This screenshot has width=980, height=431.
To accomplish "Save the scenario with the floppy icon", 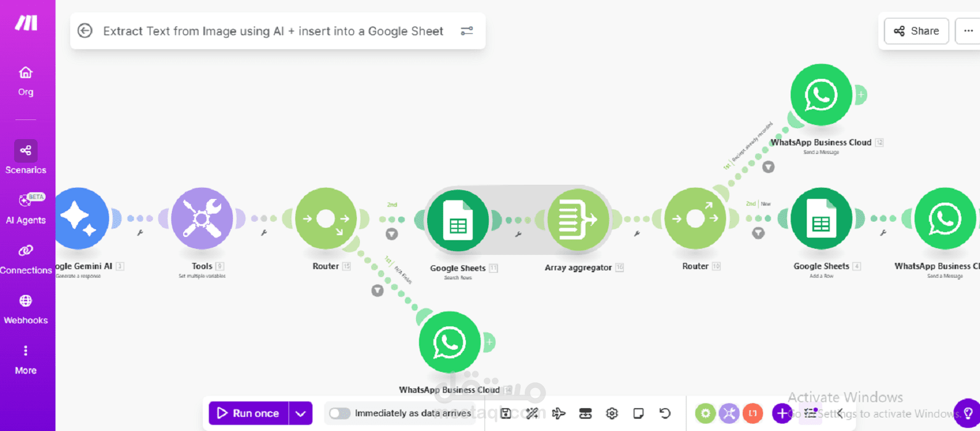I will pyautogui.click(x=505, y=413).
